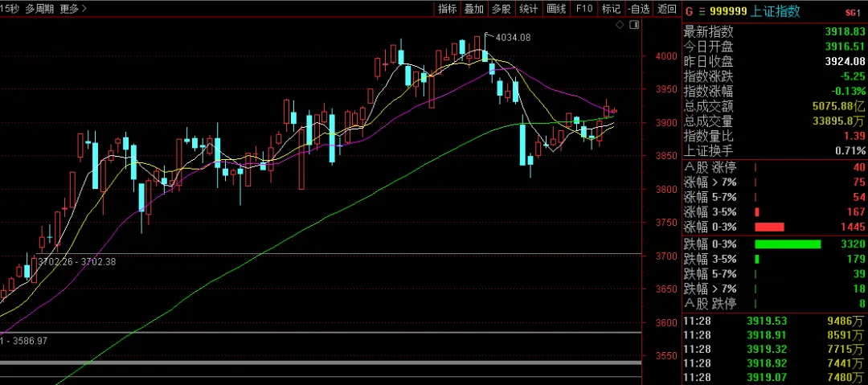Click the tick row showing 3918.91
The image size is (868, 385).
775,335
